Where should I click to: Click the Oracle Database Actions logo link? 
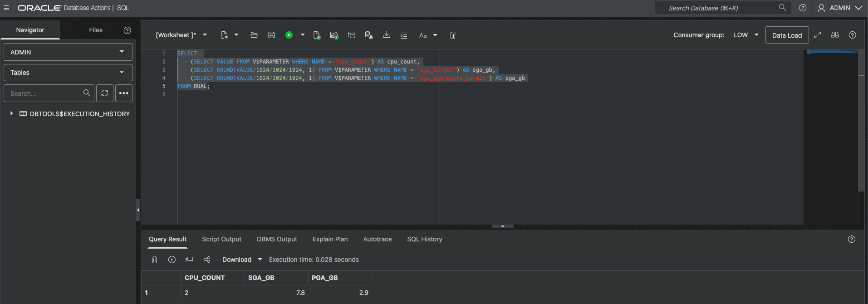point(74,8)
